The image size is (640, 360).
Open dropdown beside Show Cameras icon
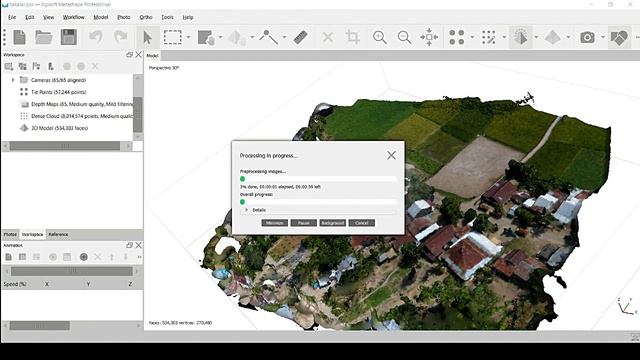(603, 37)
